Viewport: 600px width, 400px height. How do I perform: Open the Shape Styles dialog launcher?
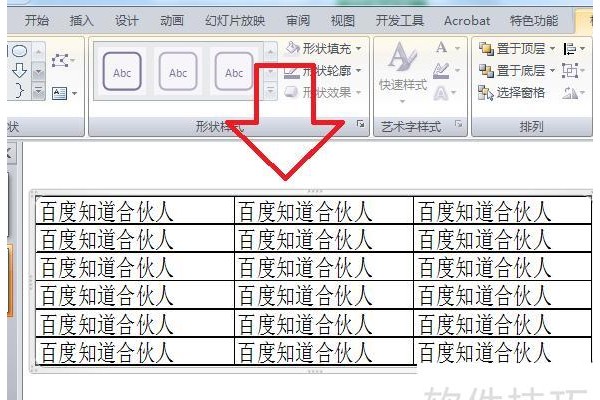[360, 123]
